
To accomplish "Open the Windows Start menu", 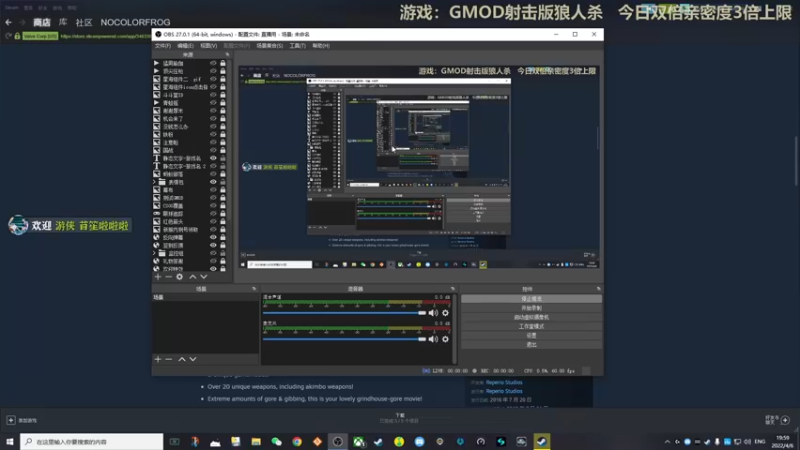I will tap(10, 441).
